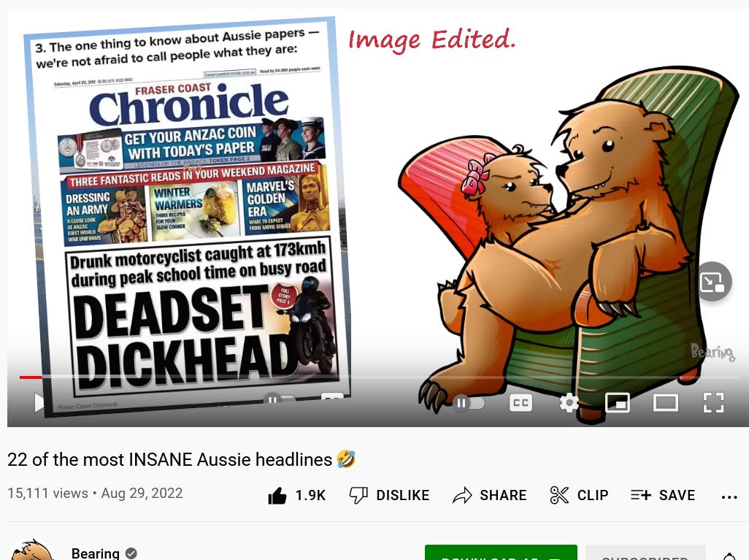Click the save playlist-add icon

pyautogui.click(x=640, y=496)
